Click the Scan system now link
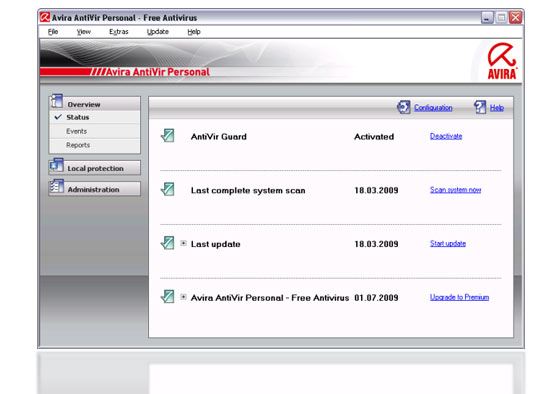 (455, 190)
